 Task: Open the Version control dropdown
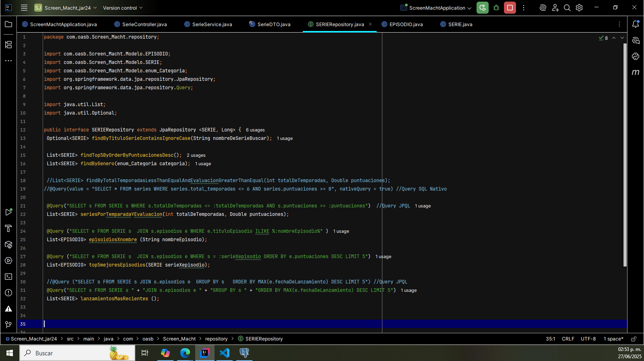click(x=123, y=8)
